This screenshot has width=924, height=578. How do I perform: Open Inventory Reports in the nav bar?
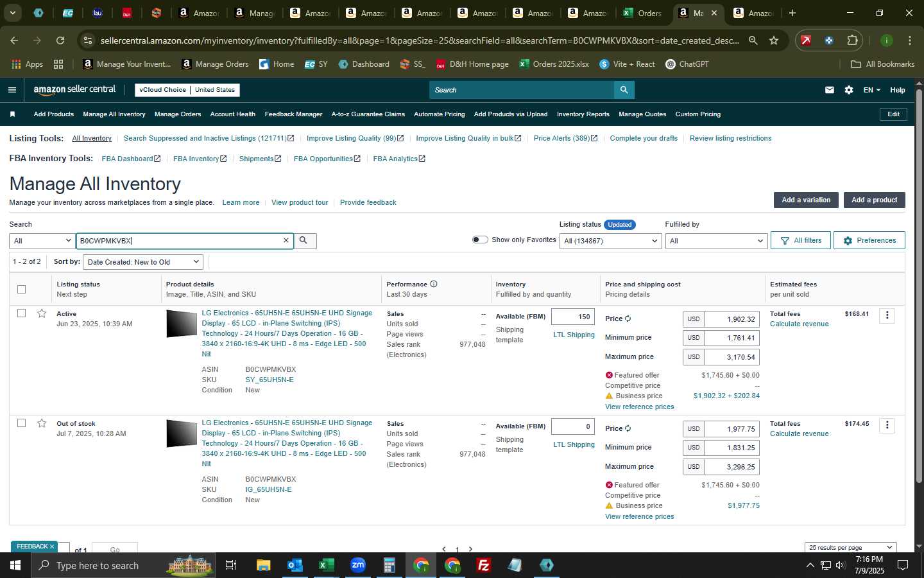click(x=583, y=114)
